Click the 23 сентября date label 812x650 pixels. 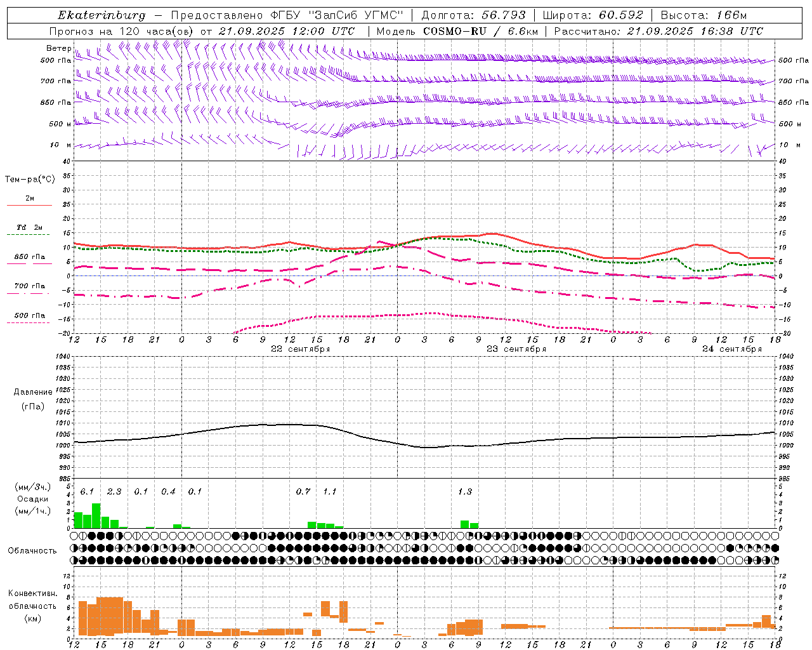point(516,349)
